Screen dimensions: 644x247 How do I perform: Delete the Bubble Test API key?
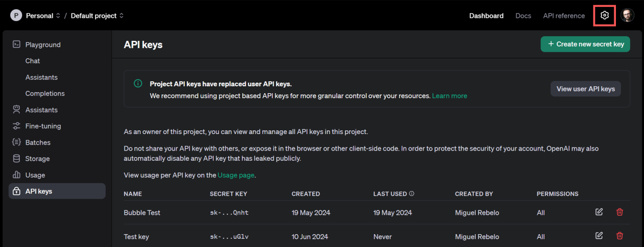tap(620, 212)
